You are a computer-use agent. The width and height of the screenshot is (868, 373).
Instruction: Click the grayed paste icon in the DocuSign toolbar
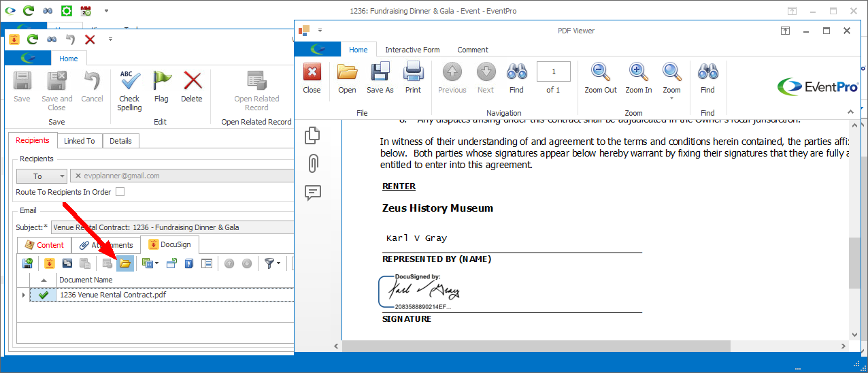click(85, 263)
